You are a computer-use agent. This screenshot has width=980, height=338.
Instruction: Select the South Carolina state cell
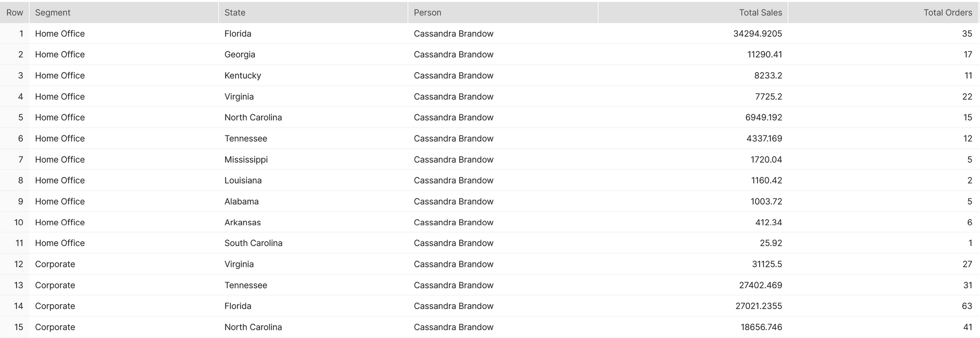coord(253,243)
